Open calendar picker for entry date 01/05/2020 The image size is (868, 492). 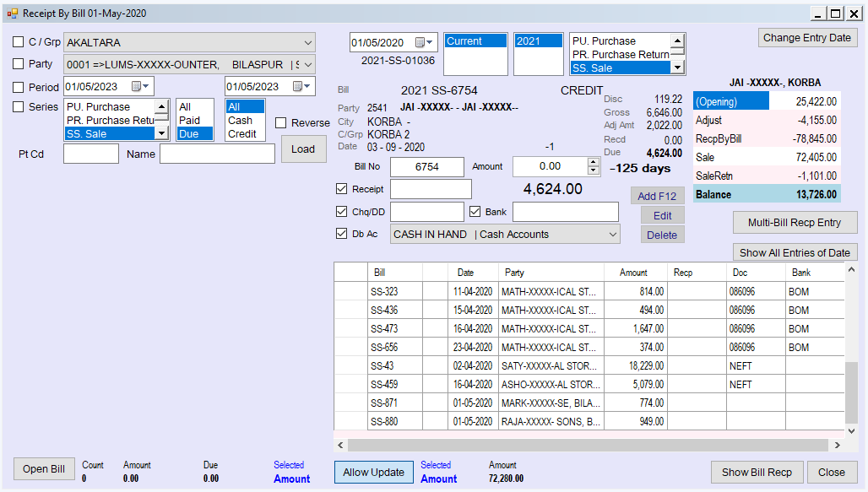(x=424, y=42)
